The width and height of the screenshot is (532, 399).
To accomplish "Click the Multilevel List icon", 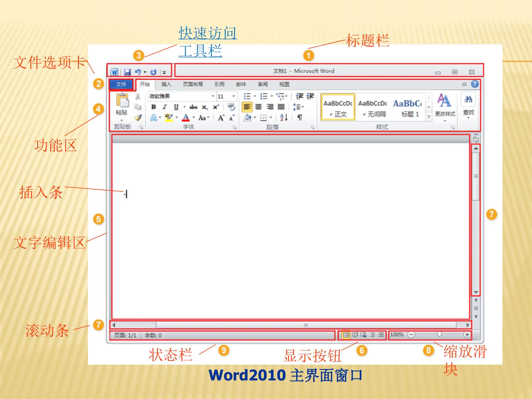I will pos(280,96).
